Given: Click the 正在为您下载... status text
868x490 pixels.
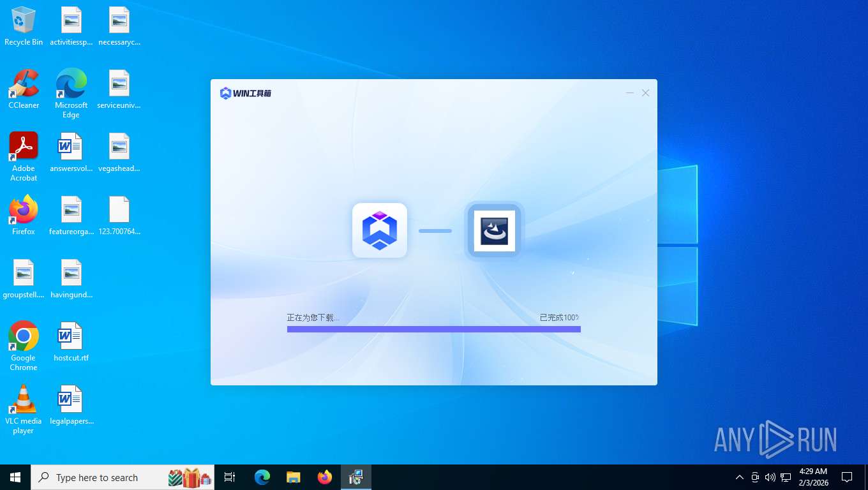Looking at the screenshot, I should tap(313, 317).
